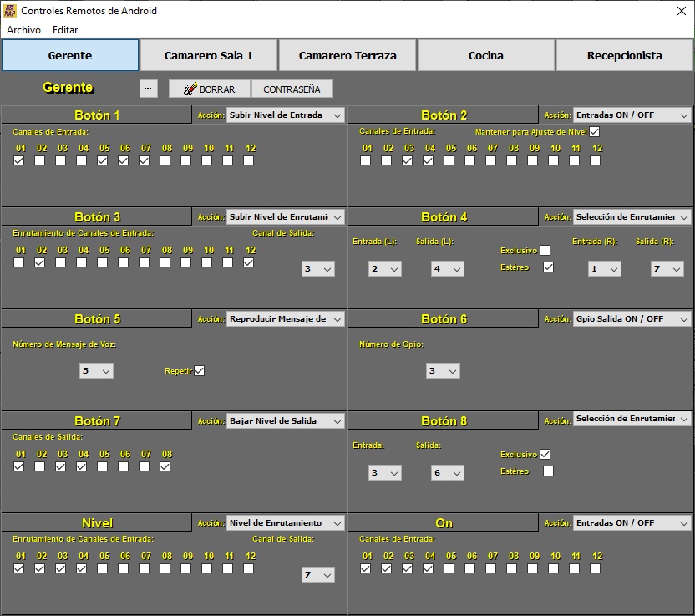Toggle Repetir checkbox in Botón 5

(x=199, y=370)
